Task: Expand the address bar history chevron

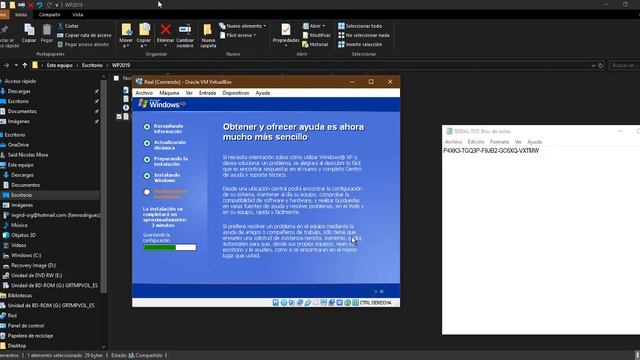Action: tap(593, 65)
